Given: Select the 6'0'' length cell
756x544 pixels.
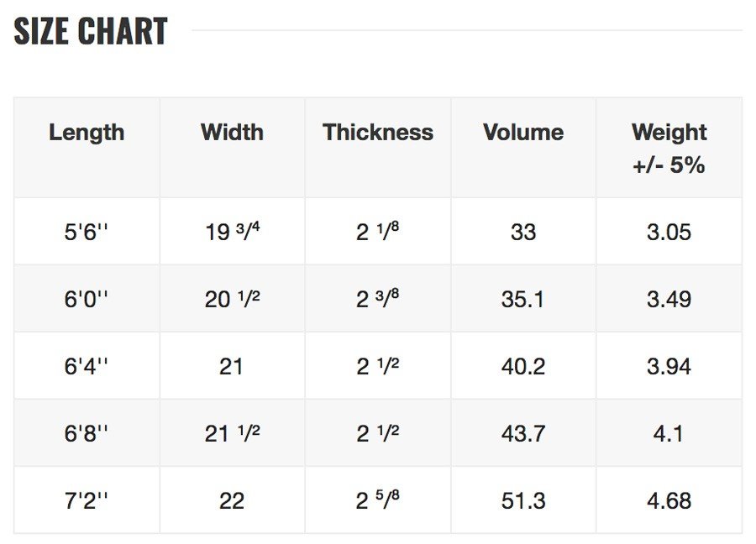Looking at the screenshot, I should click(87, 299).
